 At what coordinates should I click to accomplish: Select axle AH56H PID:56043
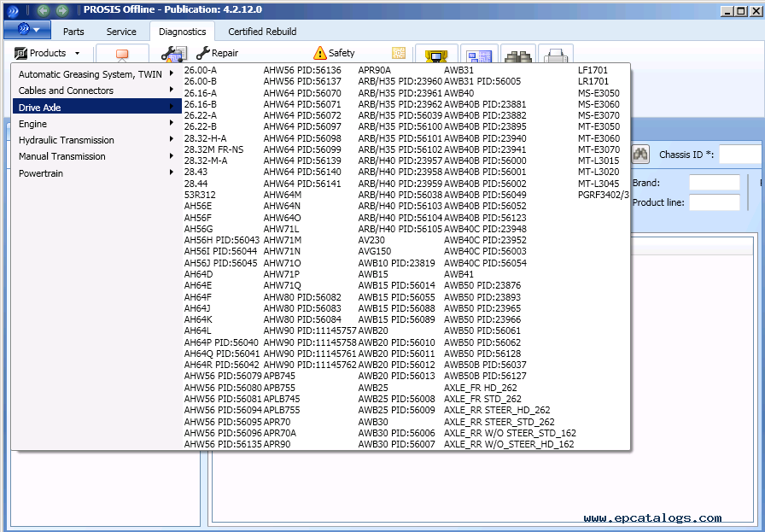coord(222,240)
